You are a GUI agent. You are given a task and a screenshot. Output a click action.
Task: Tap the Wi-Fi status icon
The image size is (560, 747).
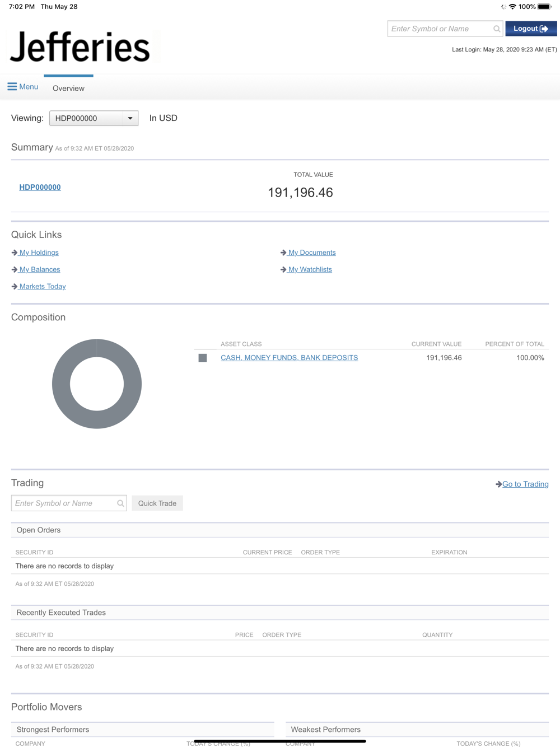coord(512,7)
